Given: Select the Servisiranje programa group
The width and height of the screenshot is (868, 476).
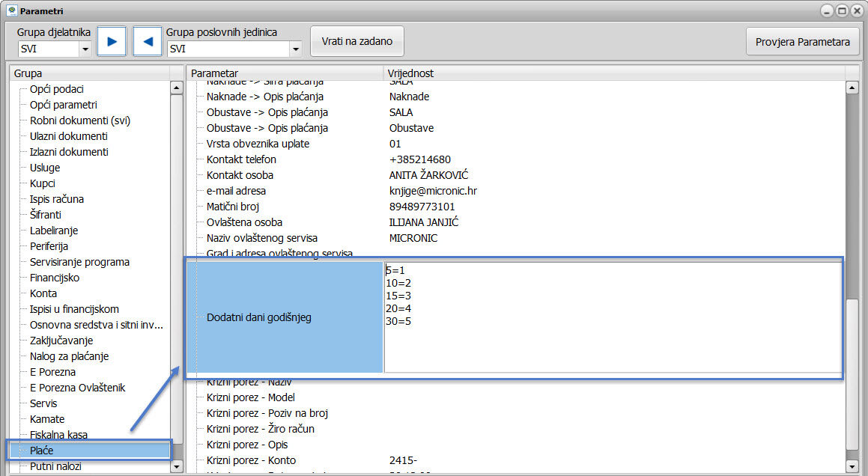Looking at the screenshot, I should click(79, 262).
